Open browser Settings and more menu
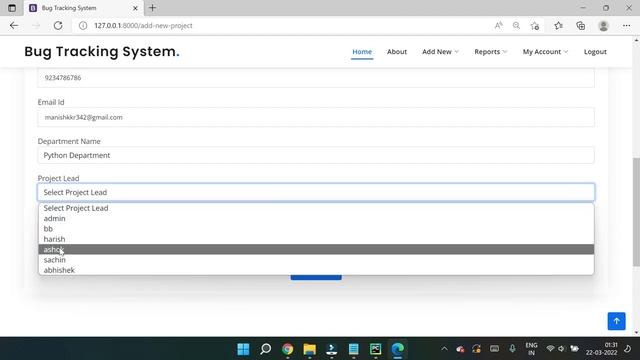 627,26
